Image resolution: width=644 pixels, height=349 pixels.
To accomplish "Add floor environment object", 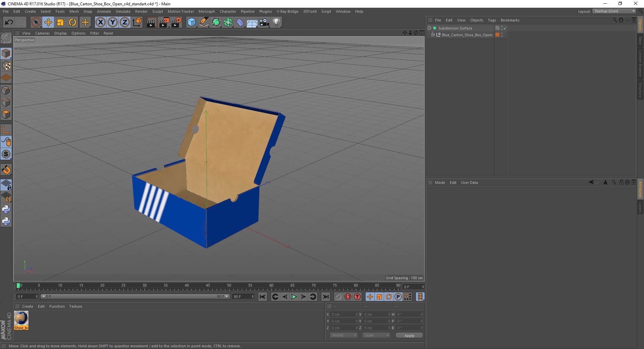I will [252, 22].
